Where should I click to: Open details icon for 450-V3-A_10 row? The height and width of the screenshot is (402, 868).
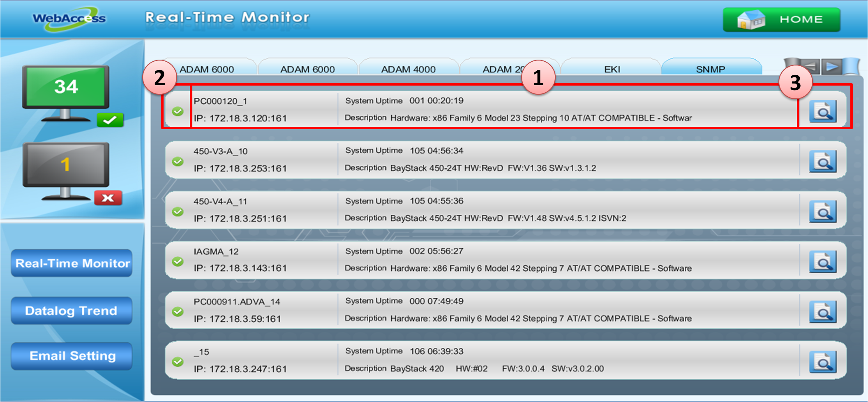point(823,161)
